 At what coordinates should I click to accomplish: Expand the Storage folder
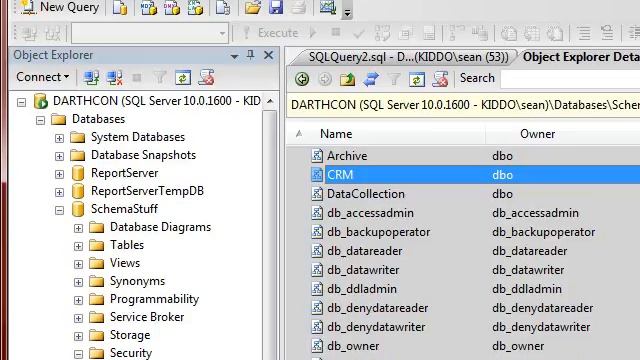point(78,336)
